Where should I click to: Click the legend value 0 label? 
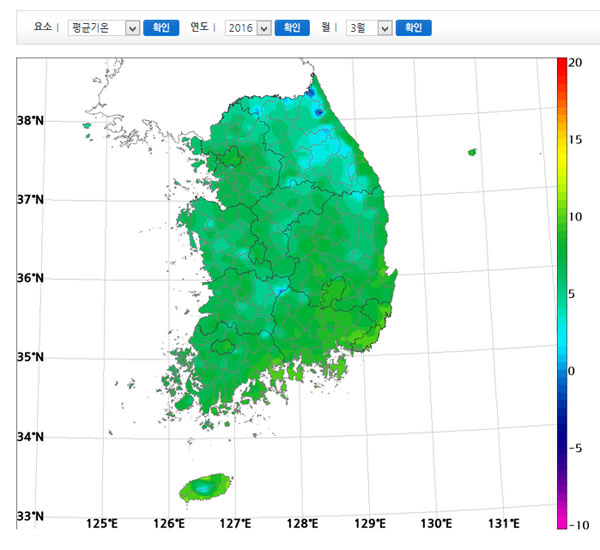click(572, 371)
